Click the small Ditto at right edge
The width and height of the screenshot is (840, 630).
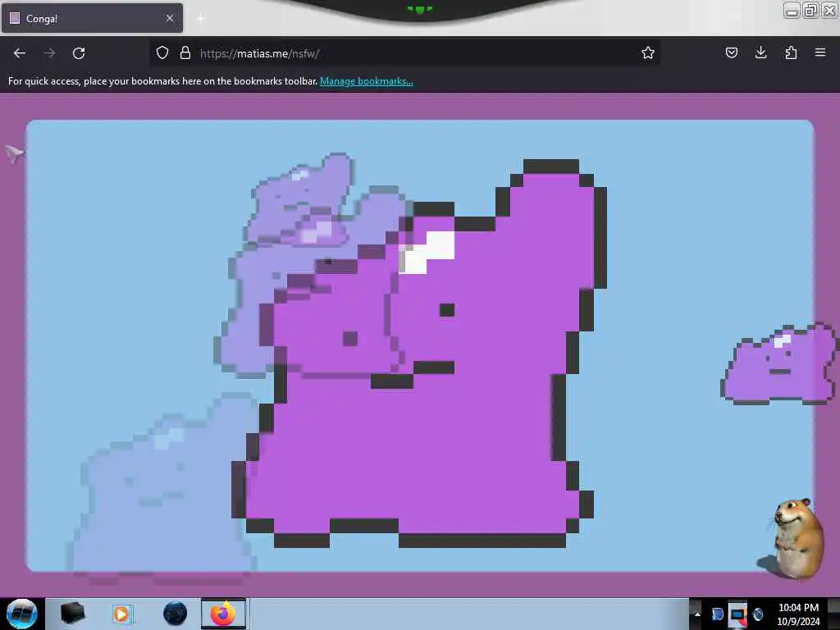click(779, 363)
